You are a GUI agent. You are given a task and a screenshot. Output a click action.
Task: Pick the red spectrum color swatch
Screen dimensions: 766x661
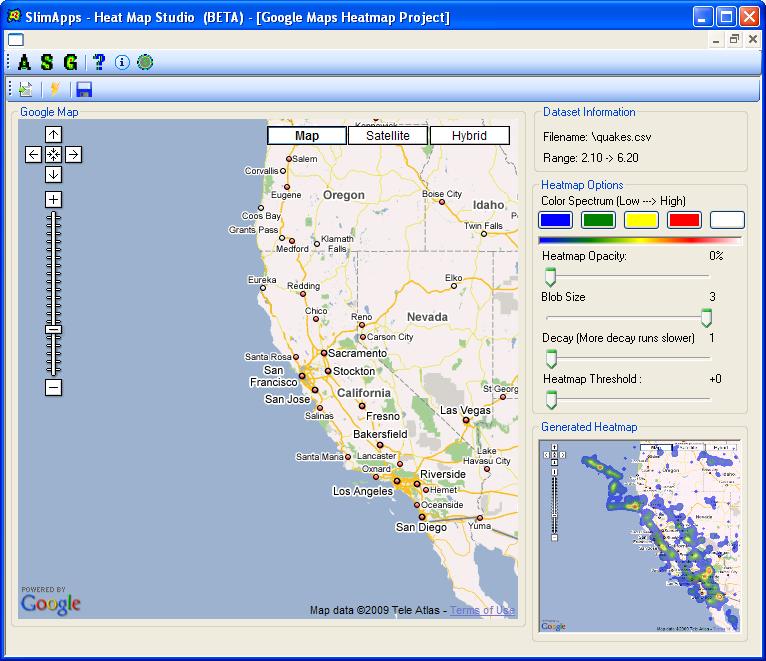(684, 220)
